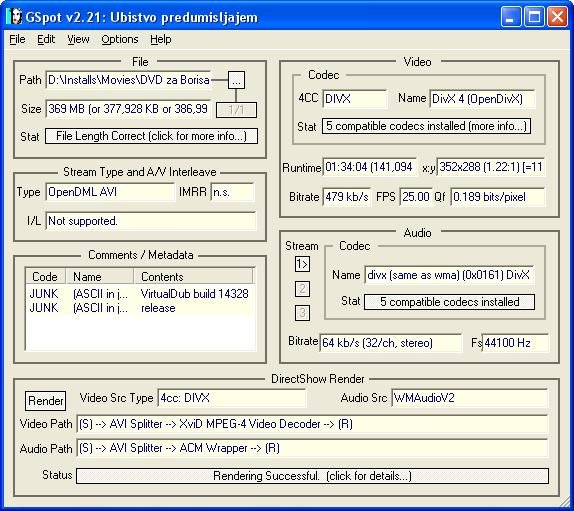Minimize the GSpot window
574x511 pixels.
coord(510,17)
